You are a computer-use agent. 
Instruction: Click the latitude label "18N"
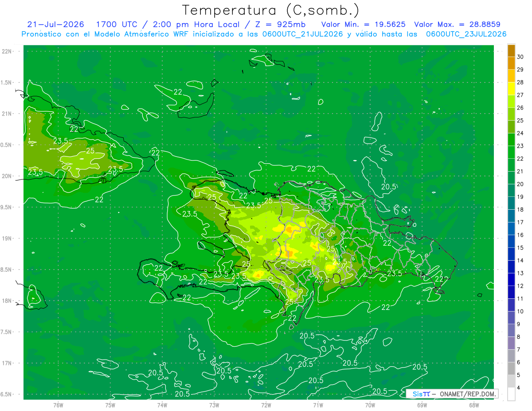pyautogui.click(x=7, y=301)
